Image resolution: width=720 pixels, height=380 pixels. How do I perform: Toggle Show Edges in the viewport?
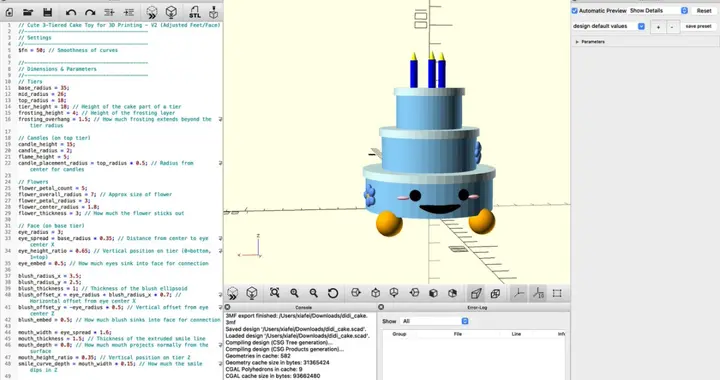[x=557, y=293]
